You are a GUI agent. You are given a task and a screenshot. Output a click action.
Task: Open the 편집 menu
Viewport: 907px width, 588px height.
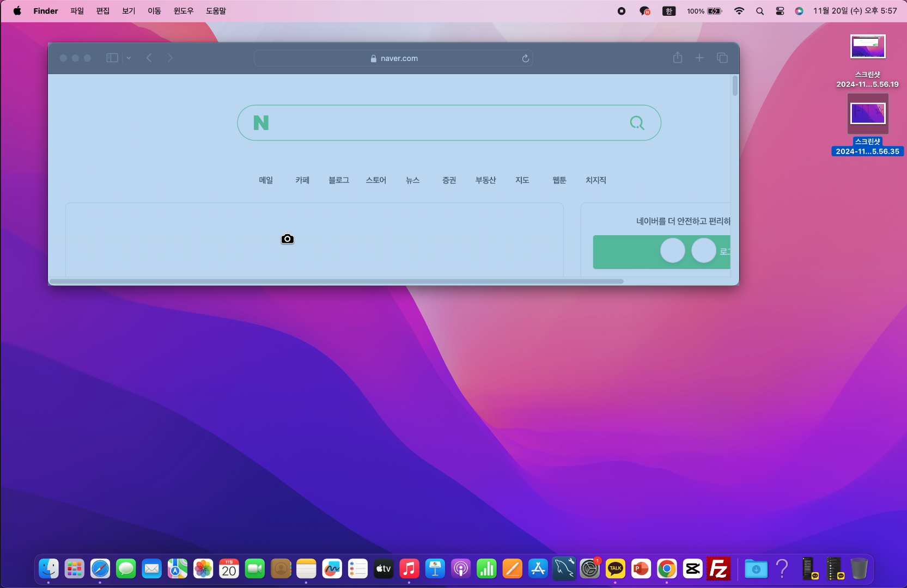click(103, 11)
